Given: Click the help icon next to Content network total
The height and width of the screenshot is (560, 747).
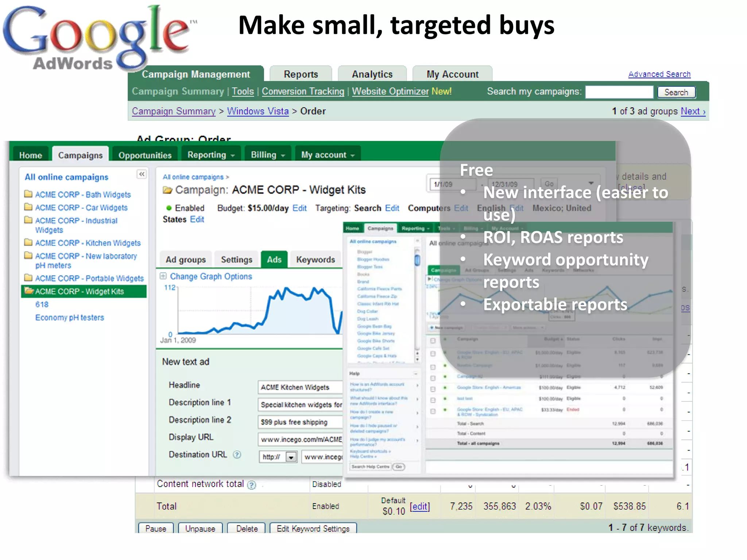Looking at the screenshot, I should pos(252,485).
